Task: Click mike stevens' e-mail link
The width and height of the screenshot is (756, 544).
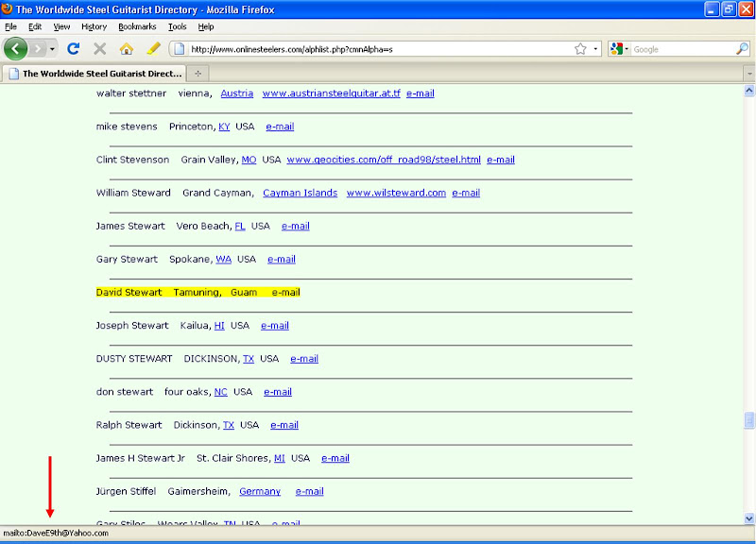Action: coord(280,127)
